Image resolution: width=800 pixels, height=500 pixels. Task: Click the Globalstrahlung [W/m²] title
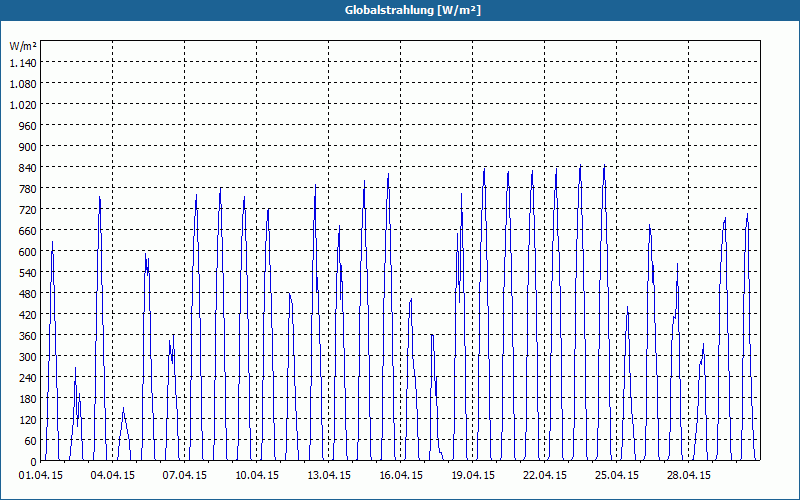click(x=412, y=10)
